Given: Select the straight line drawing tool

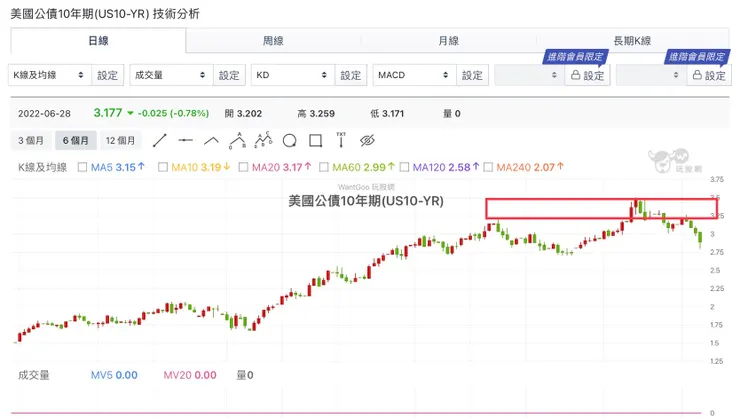Looking at the screenshot, I should pyautogui.click(x=160, y=141).
